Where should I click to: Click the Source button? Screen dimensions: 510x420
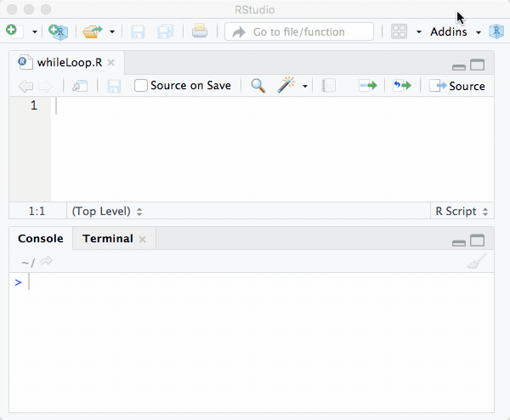[457, 86]
